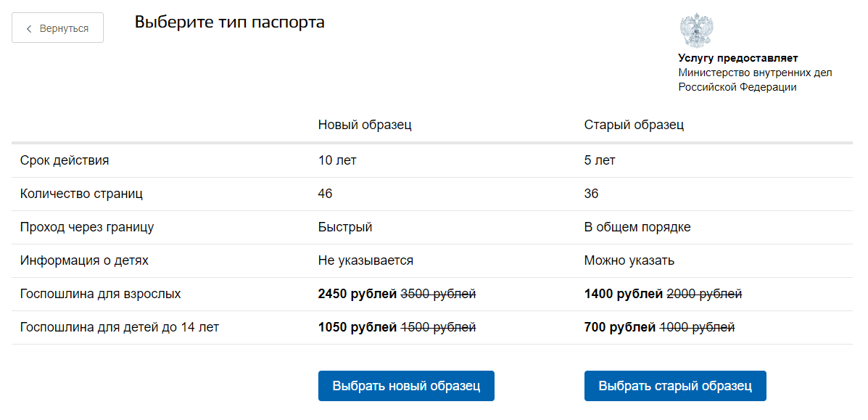Click the page title "Выберите тип паспорта"

point(229,22)
